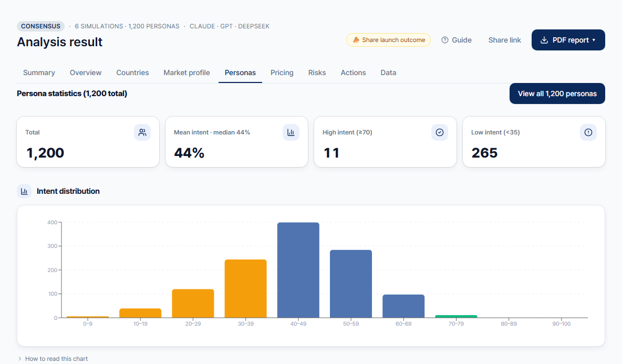622x364 pixels.
Task: Click the High intent value 11
Action: [331, 153]
